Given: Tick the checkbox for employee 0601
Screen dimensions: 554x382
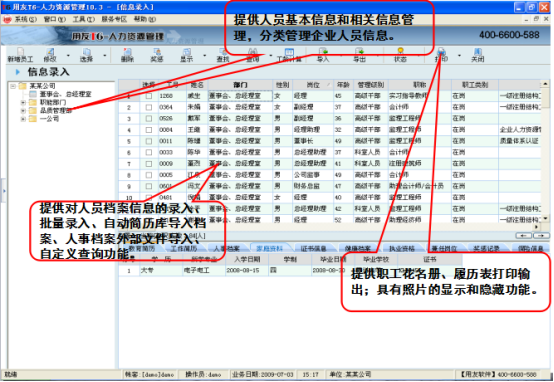Looking at the screenshot, I should [149, 186].
